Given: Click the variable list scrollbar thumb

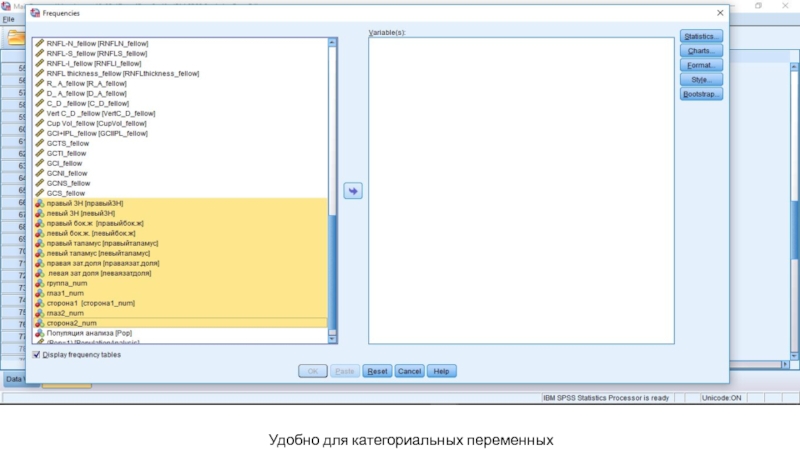Looking at the screenshot, I should point(332,271).
